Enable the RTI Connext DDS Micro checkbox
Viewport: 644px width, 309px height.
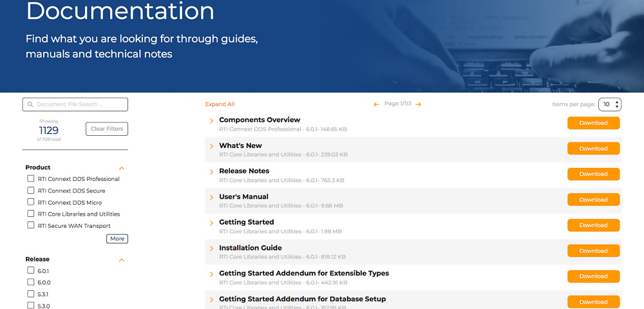(30, 202)
